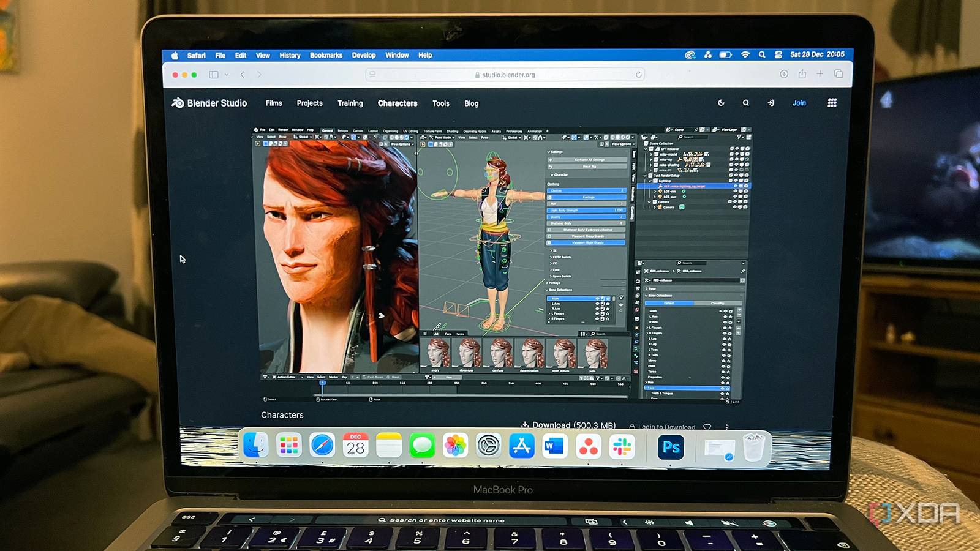Open the three-dot more options menu
The width and height of the screenshot is (980, 551).
point(727,427)
